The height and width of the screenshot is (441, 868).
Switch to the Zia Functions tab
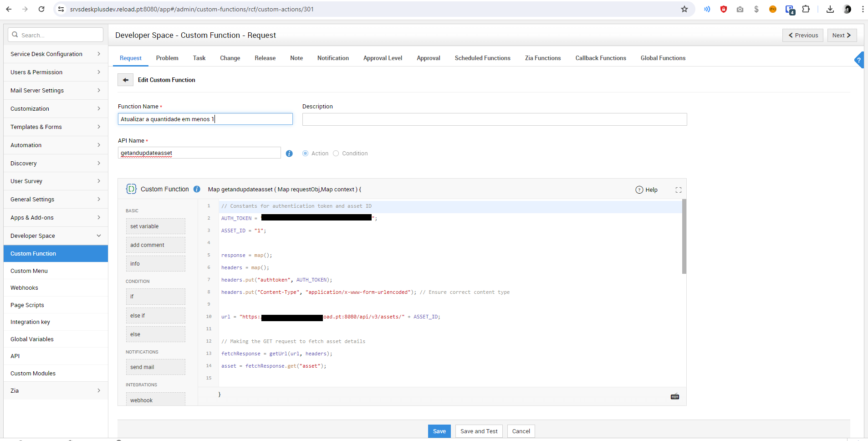coord(543,58)
